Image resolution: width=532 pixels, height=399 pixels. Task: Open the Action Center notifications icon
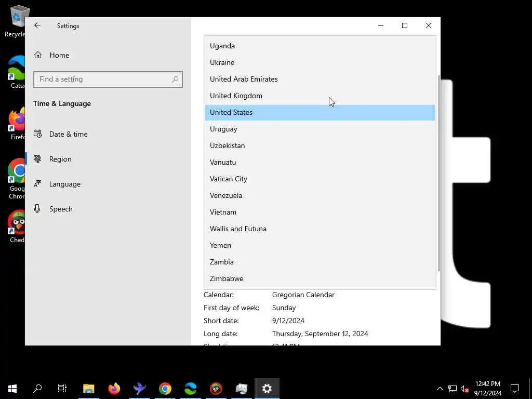pos(515,389)
